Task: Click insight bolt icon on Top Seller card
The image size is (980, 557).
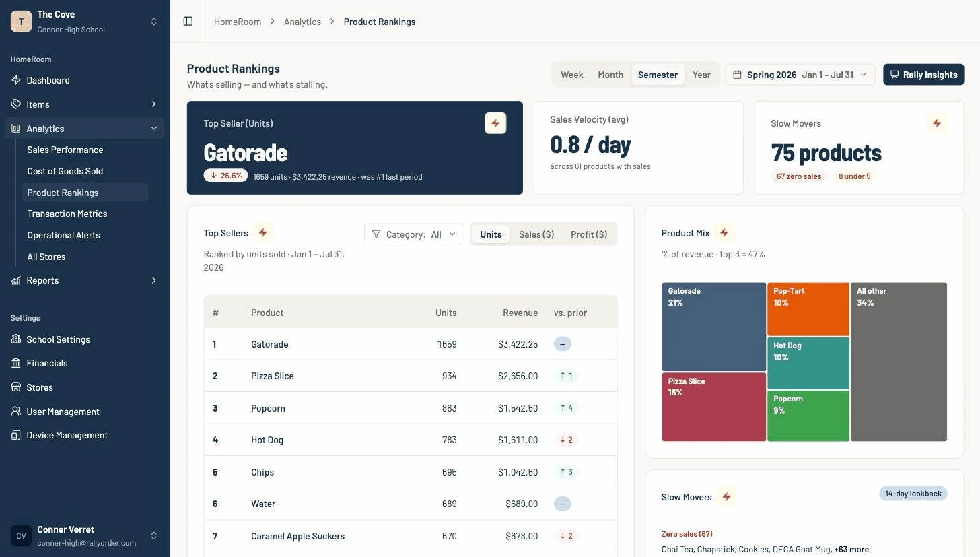Action: (x=495, y=123)
